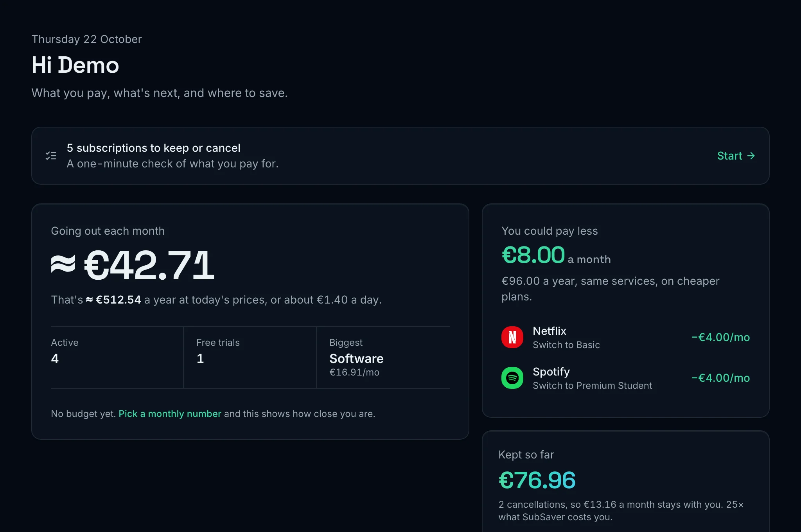Click Spotify '−€4.00/mo' saving
This screenshot has height=532, width=801.
[x=720, y=378]
